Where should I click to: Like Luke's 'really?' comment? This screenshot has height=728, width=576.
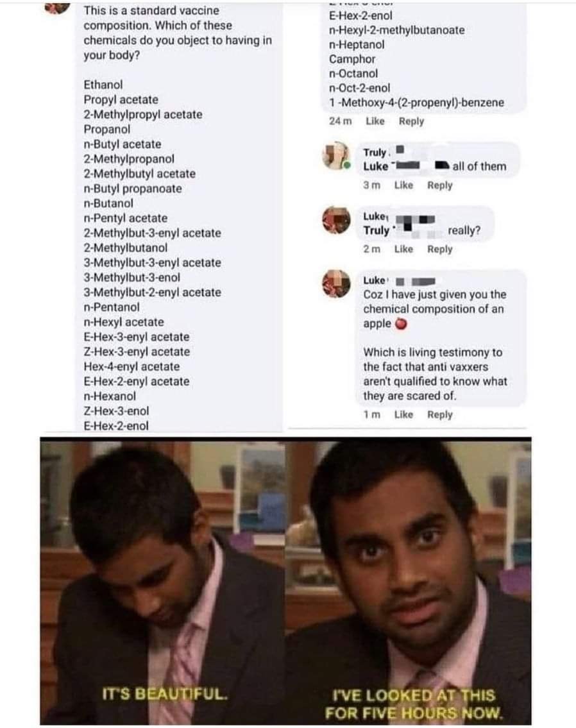[403, 250]
